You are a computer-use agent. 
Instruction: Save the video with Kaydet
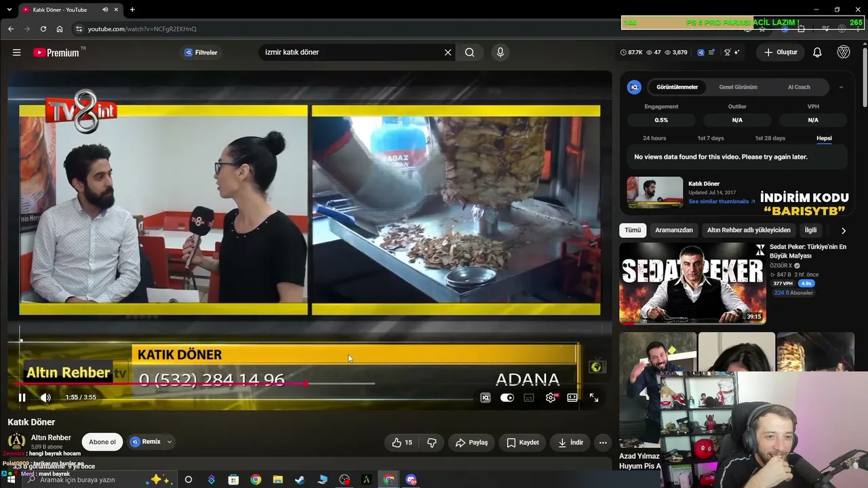click(x=523, y=443)
